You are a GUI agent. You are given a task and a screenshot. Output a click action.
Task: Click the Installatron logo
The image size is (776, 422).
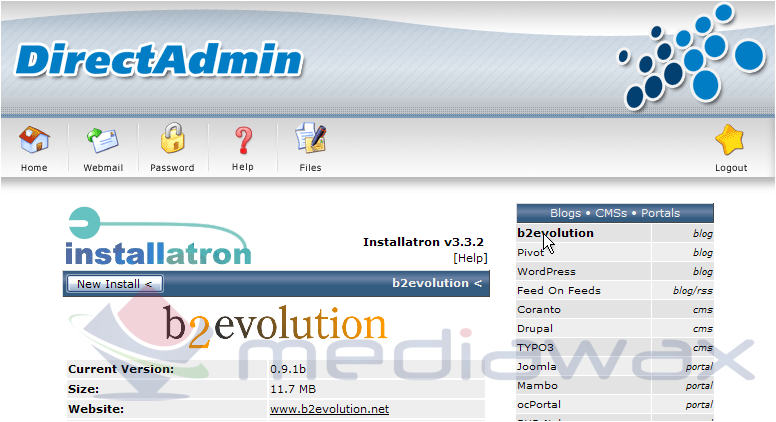click(158, 236)
